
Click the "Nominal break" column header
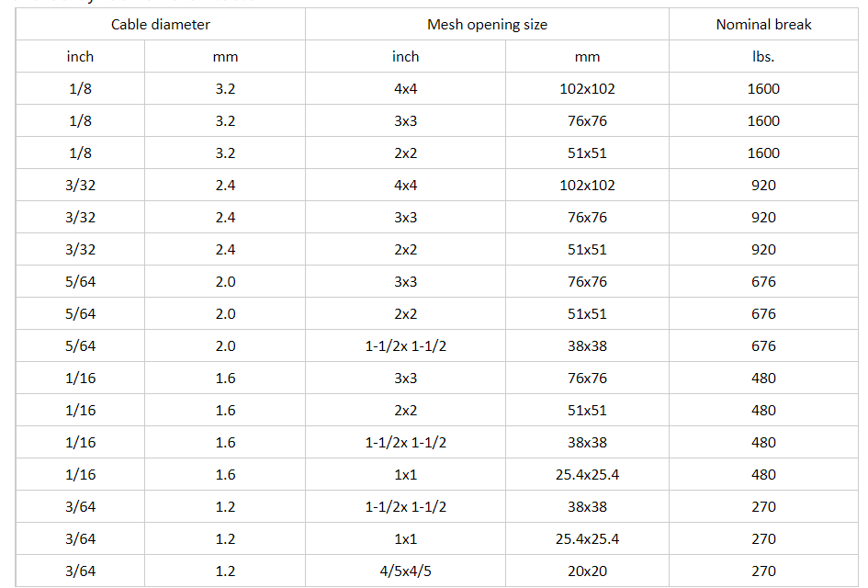(763, 25)
